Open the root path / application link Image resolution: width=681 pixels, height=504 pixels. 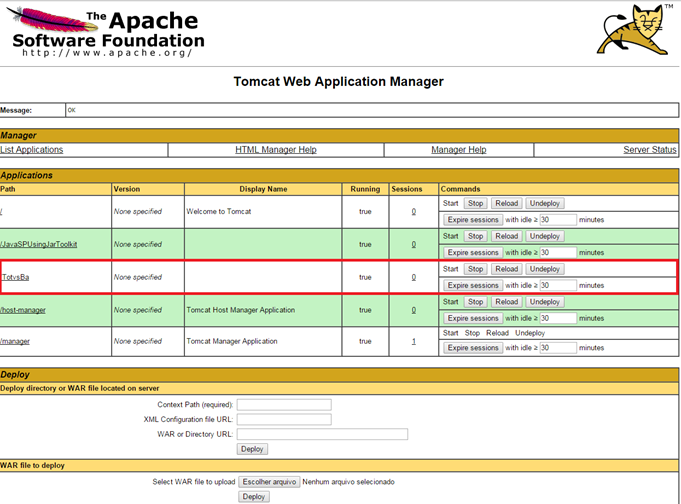[1, 212]
